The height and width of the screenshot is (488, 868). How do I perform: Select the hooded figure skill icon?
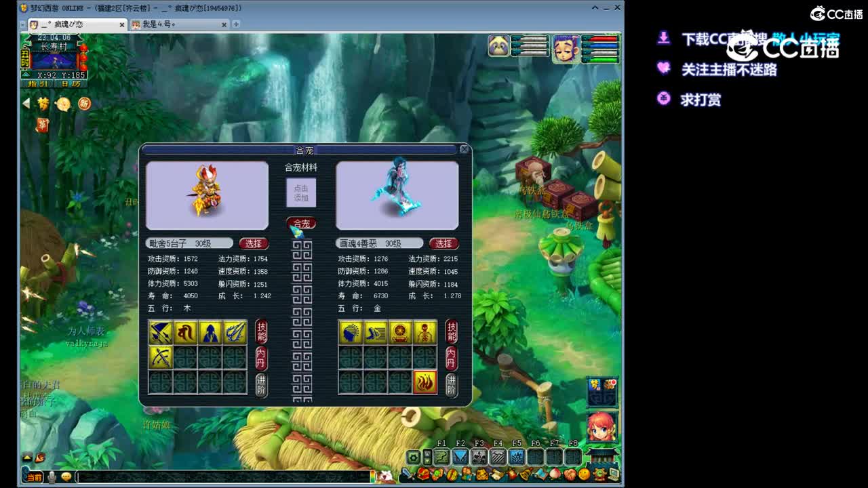(x=210, y=332)
